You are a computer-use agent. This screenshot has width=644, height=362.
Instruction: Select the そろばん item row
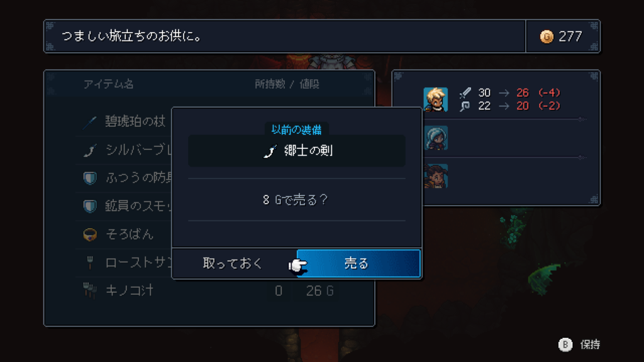(124, 234)
